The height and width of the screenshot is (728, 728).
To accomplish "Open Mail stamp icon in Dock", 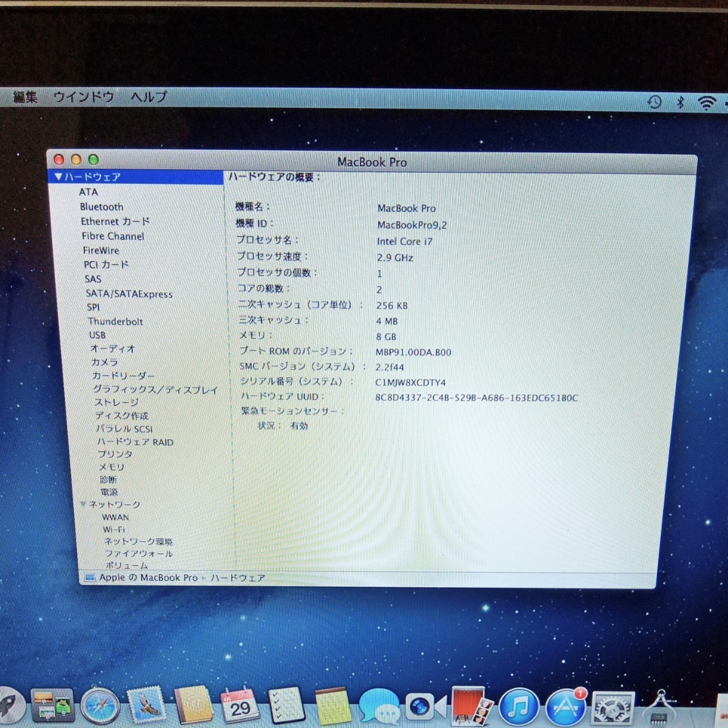I will pyautogui.click(x=146, y=706).
